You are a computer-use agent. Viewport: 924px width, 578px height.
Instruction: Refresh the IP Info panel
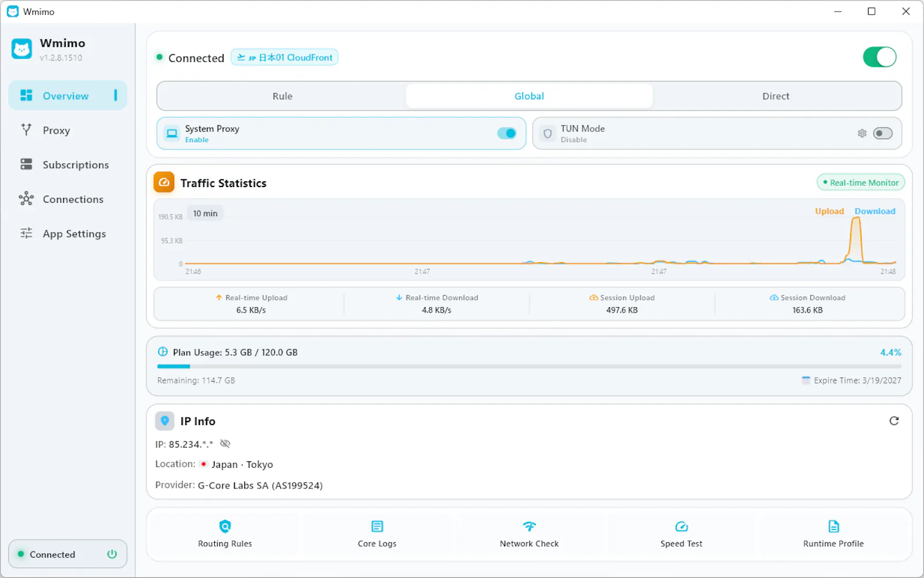point(894,421)
